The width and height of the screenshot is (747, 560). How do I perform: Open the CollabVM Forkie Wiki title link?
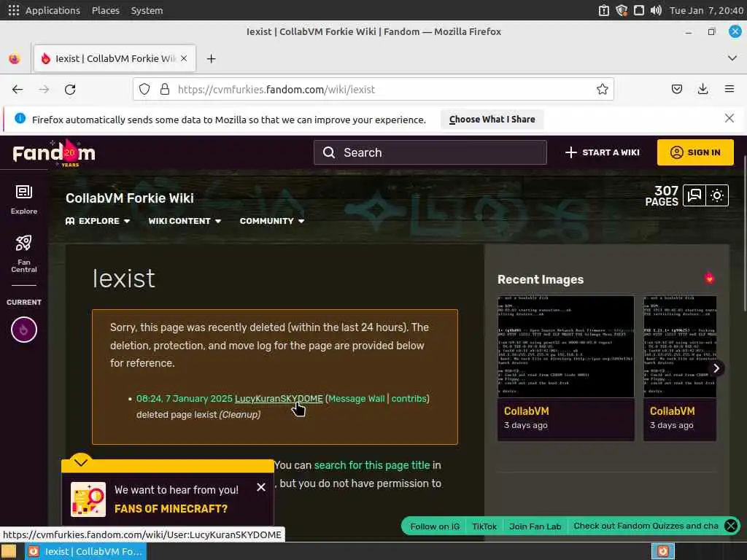130,198
